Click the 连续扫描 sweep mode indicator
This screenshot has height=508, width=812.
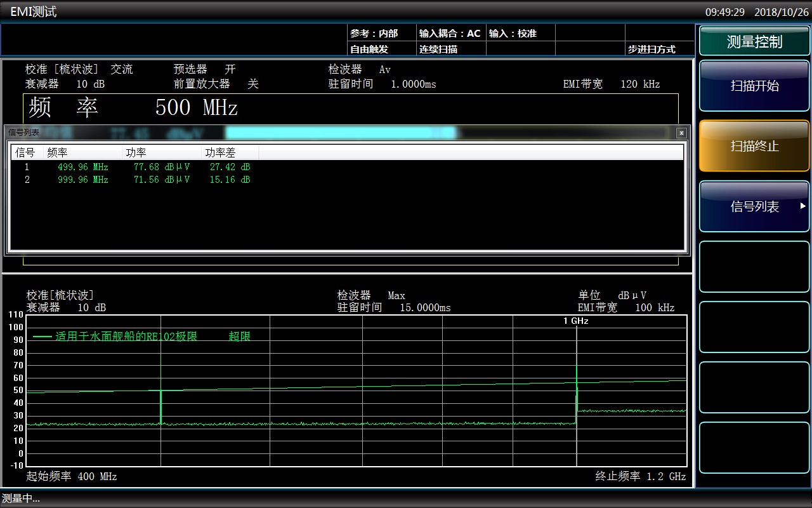438,49
